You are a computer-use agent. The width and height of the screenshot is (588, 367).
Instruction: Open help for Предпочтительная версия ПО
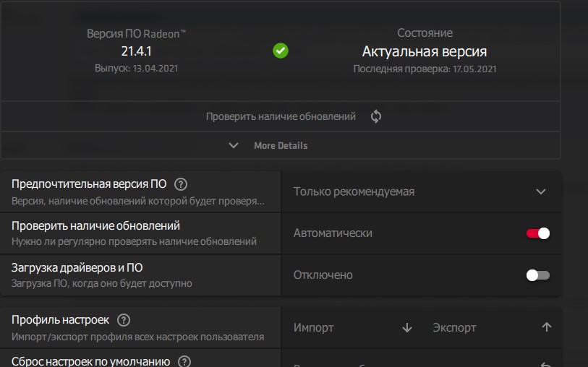(181, 184)
